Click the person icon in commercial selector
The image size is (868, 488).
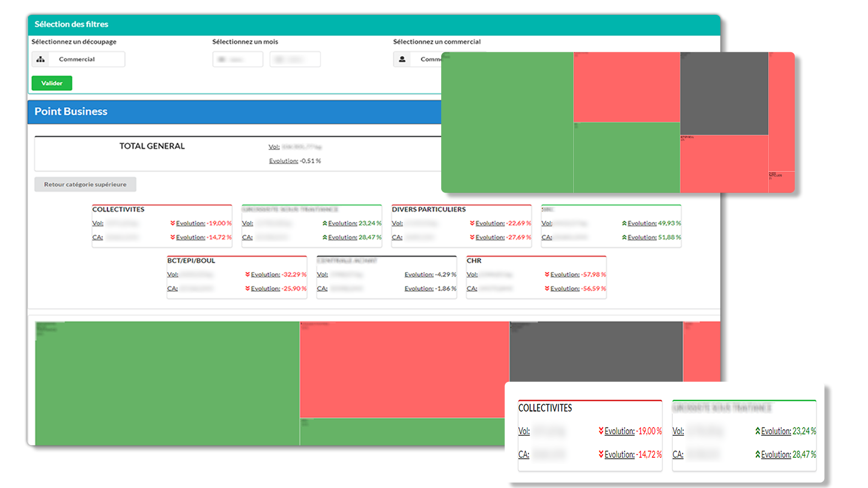click(402, 59)
